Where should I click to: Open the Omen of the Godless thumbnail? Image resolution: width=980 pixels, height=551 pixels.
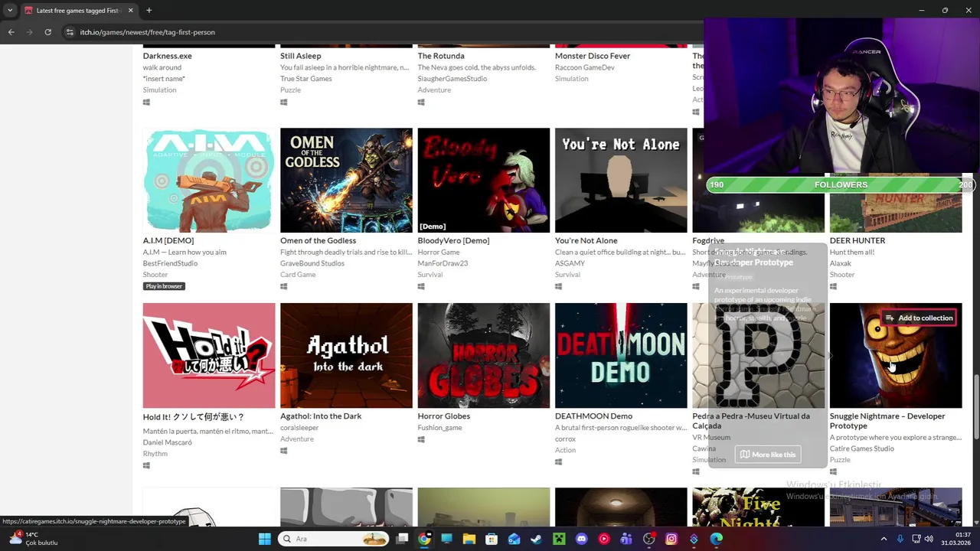tap(346, 180)
